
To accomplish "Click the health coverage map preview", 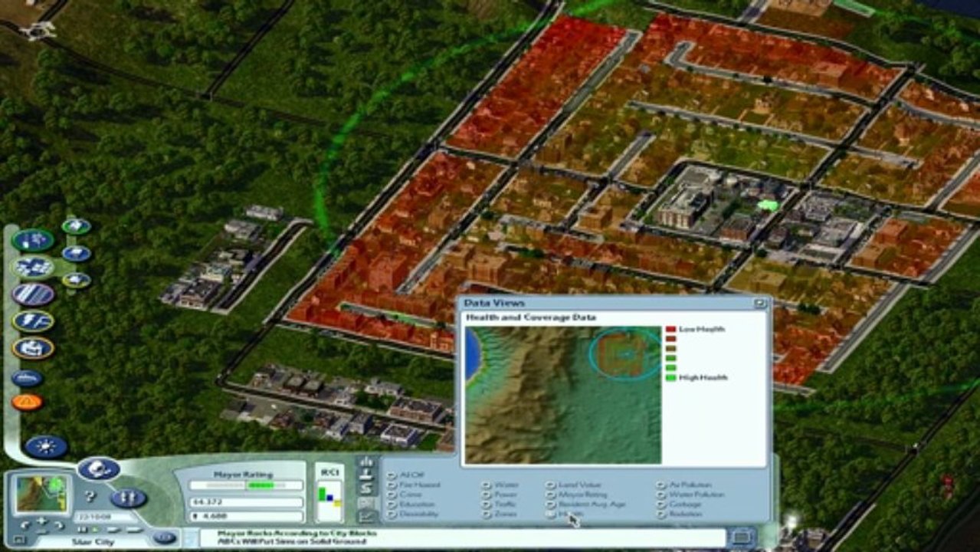I will pos(563,395).
